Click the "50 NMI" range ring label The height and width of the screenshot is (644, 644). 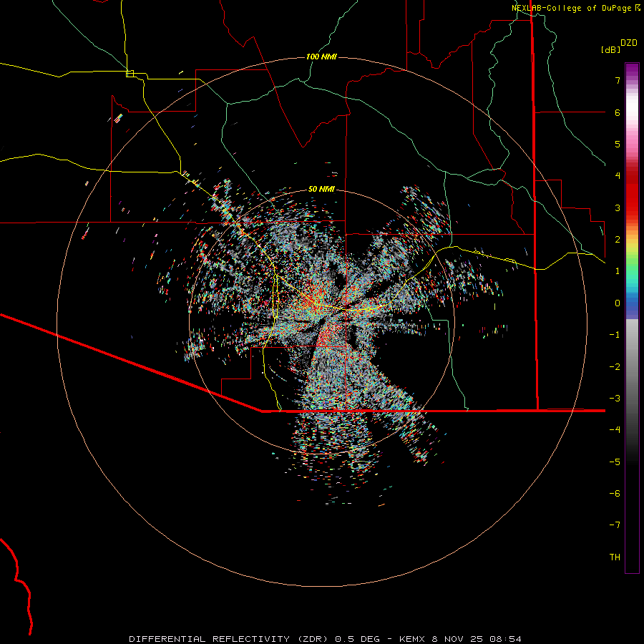321,189
